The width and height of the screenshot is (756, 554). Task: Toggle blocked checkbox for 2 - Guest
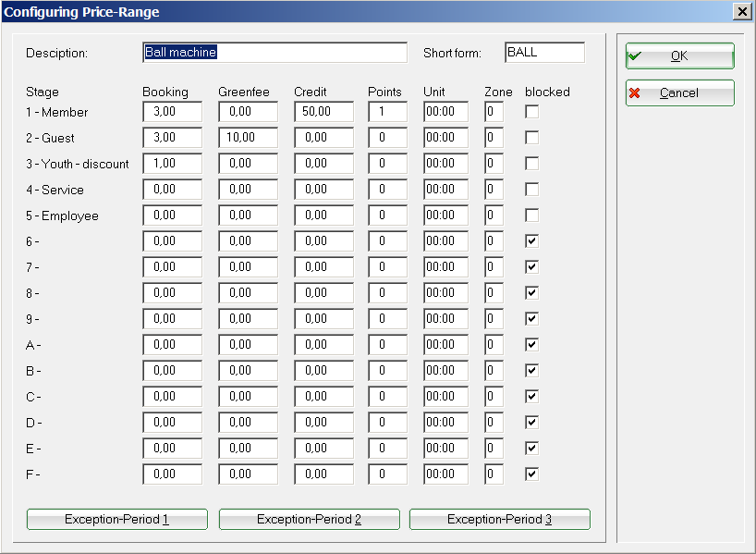pos(531,138)
